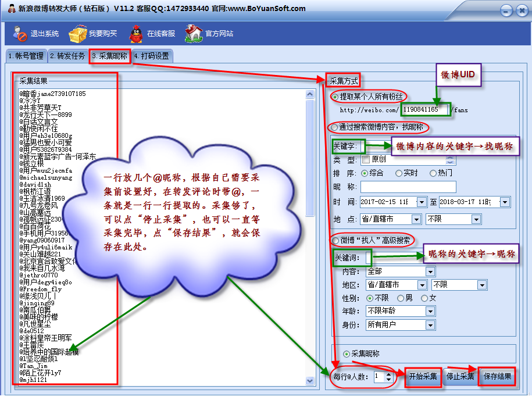Image resolution: width=532 pixels, height=400 pixels.
Task: Close the 新浪微博转发大师 window
Action: tap(522, 11)
